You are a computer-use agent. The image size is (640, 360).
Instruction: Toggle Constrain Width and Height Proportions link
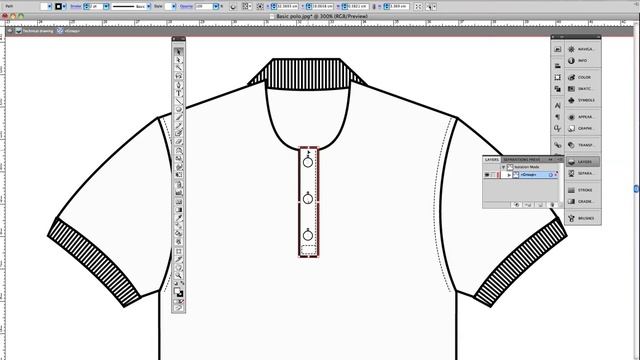374,7
